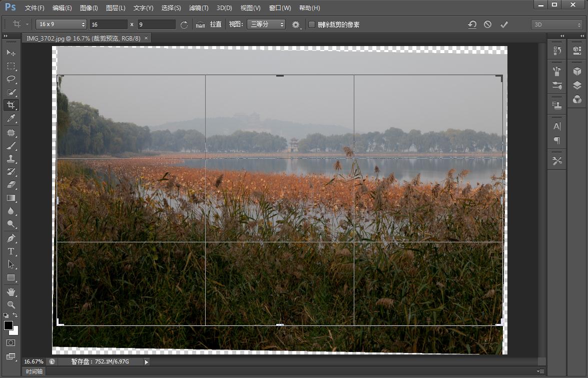Click the 拉直 straighten button

click(215, 25)
